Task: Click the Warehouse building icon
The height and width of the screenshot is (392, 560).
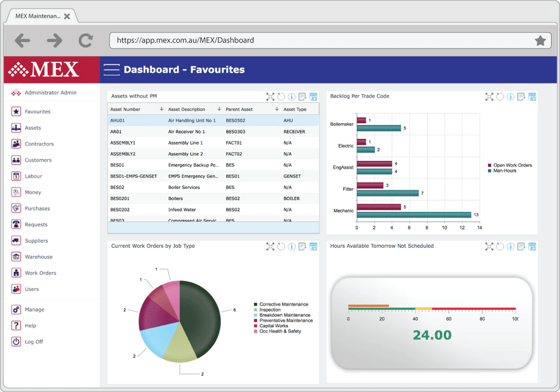Action: pyautogui.click(x=16, y=256)
